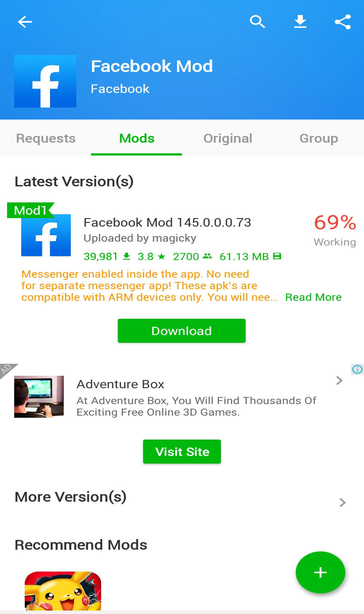Switch to the Requests tab

coord(46,138)
